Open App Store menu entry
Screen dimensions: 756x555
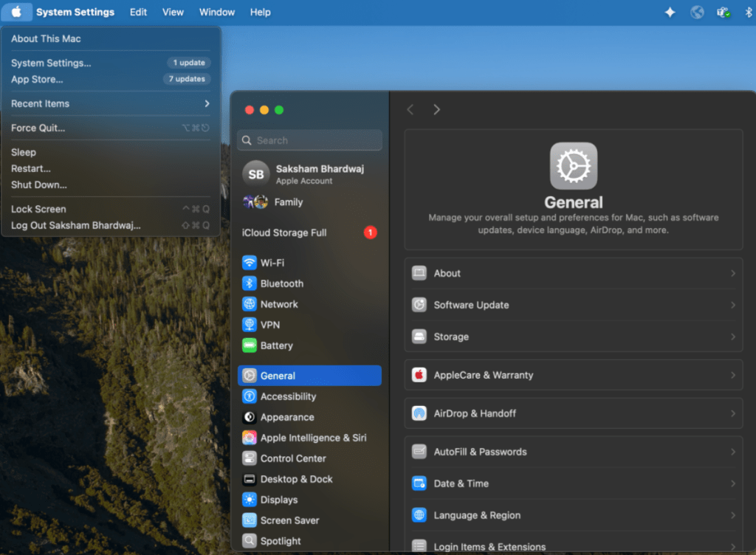pyautogui.click(x=111, y=79)
